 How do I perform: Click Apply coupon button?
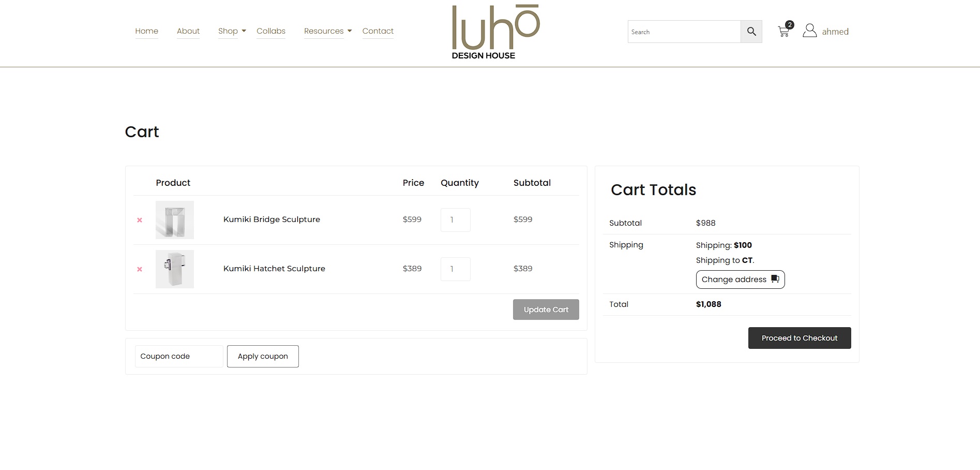click(263, 356)
